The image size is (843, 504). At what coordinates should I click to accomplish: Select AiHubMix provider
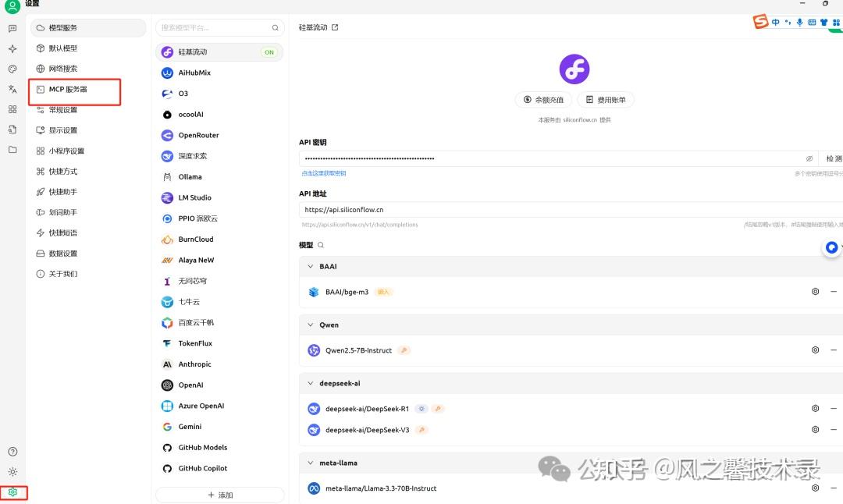(219, 73)
